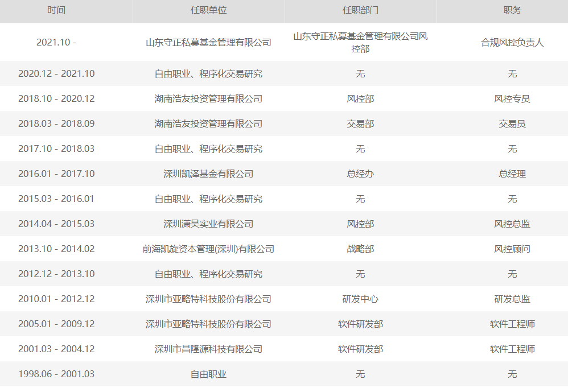Select the date range 2001.03 - 2004.12

point(56,349)
